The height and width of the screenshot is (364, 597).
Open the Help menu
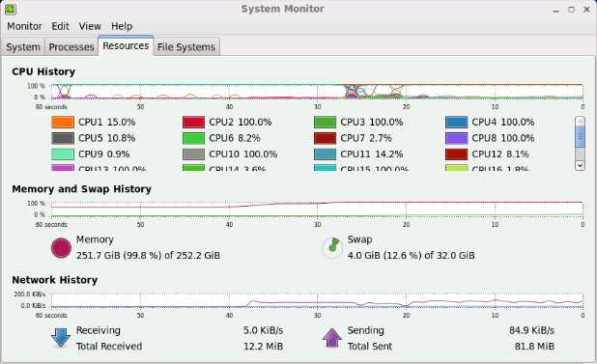(x=122, y=26)
